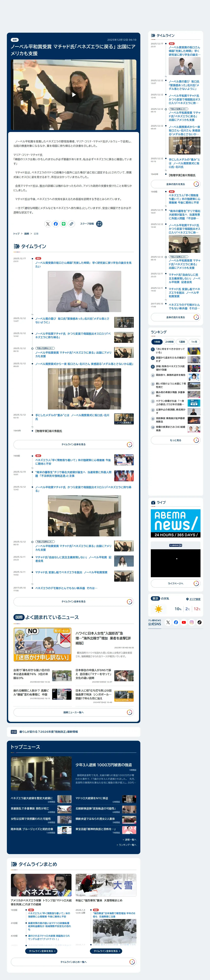Expand タイムライン全体を見る below ベネズエラのデモ隊 entry
This screenshot has width=210, height=980.
click(74, 601)
